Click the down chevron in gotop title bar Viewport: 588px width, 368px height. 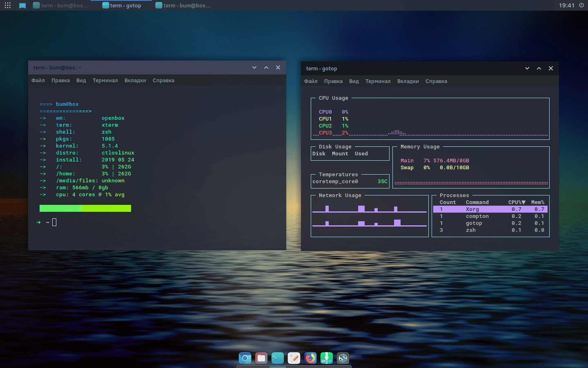[x=527, y=68]
